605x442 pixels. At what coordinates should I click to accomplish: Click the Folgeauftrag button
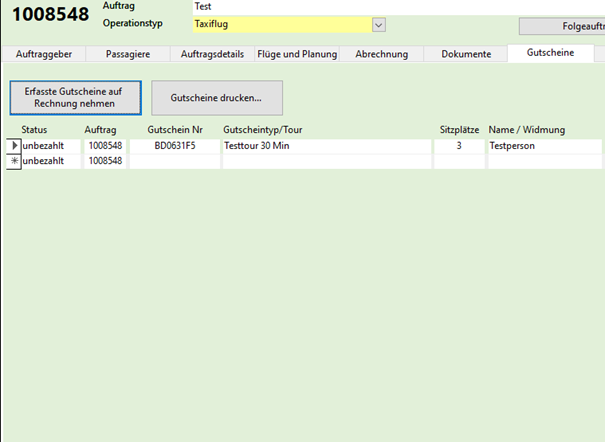[x=562, y=27]
